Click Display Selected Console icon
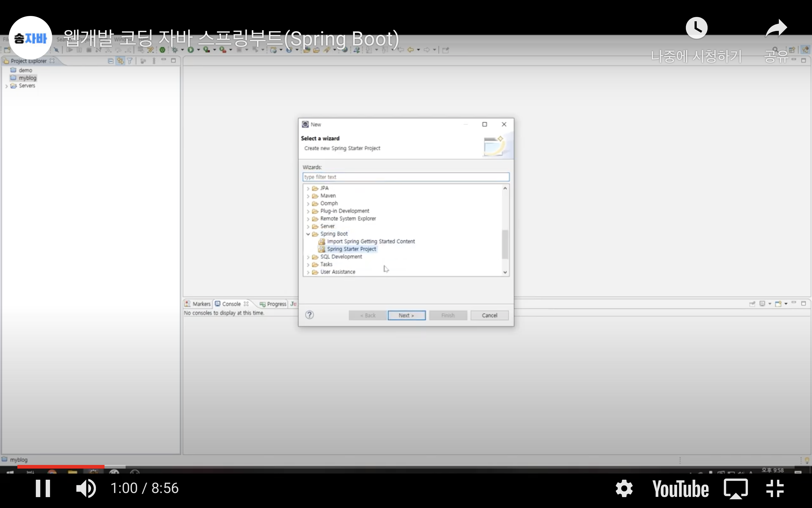 coord(762,304)
